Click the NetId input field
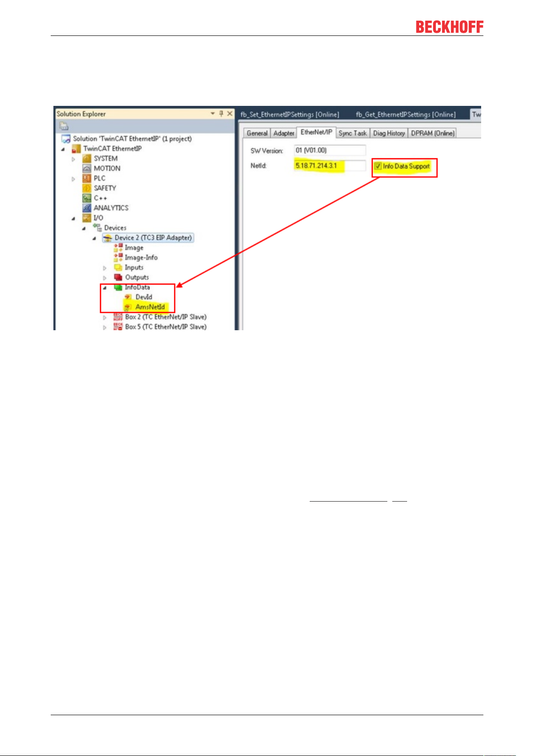The width and height of the screenshot is (535, 756). pos(330,166)
